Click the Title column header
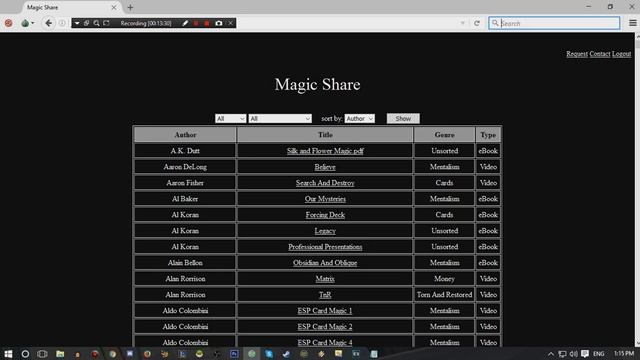This screenshot has width=640, height=360. pos(325,135)
